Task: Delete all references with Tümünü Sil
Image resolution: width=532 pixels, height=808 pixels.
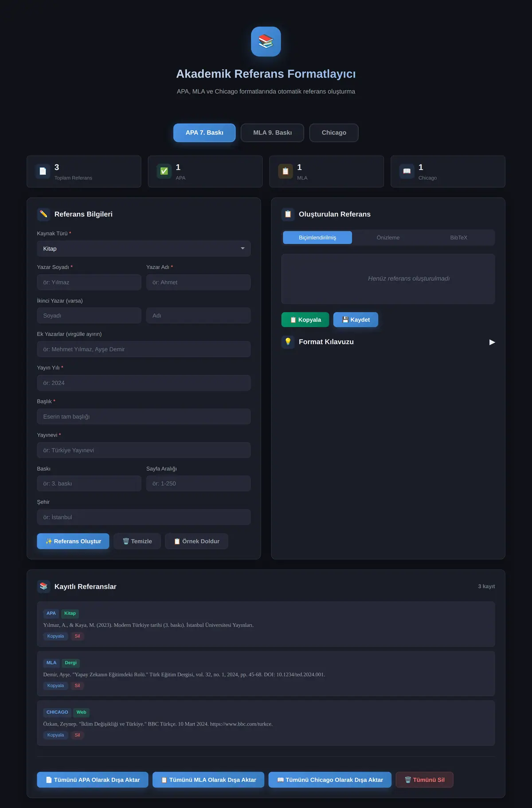Action: coord(424,780)
